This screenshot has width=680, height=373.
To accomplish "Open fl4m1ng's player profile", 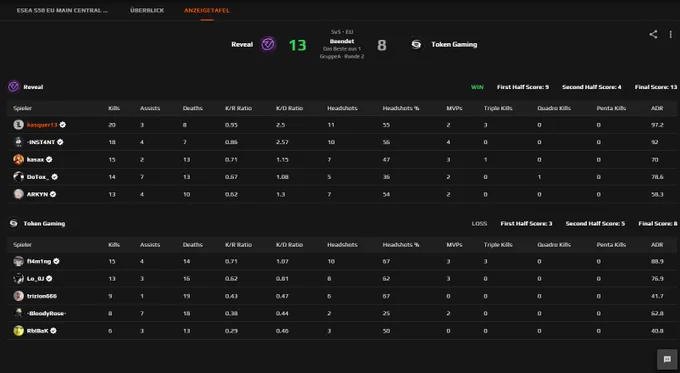I will point(39,261).
